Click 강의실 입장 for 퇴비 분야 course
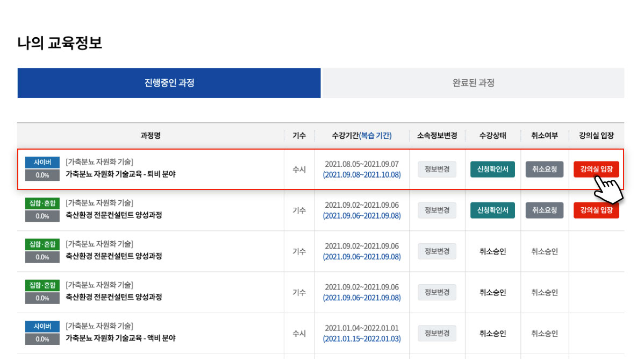Screen dimensions: 644x359 [x=596, y=168]
